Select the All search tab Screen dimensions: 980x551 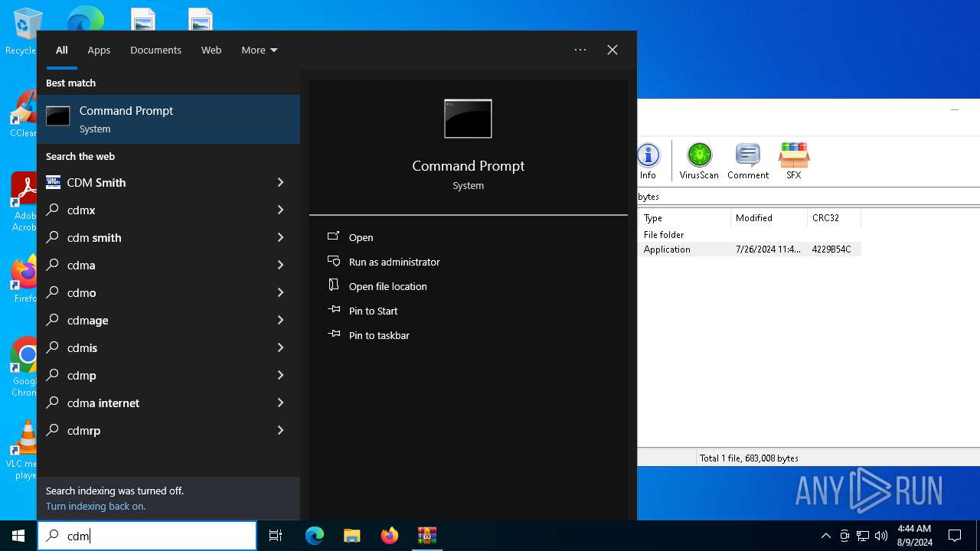(x=62, y=50)
